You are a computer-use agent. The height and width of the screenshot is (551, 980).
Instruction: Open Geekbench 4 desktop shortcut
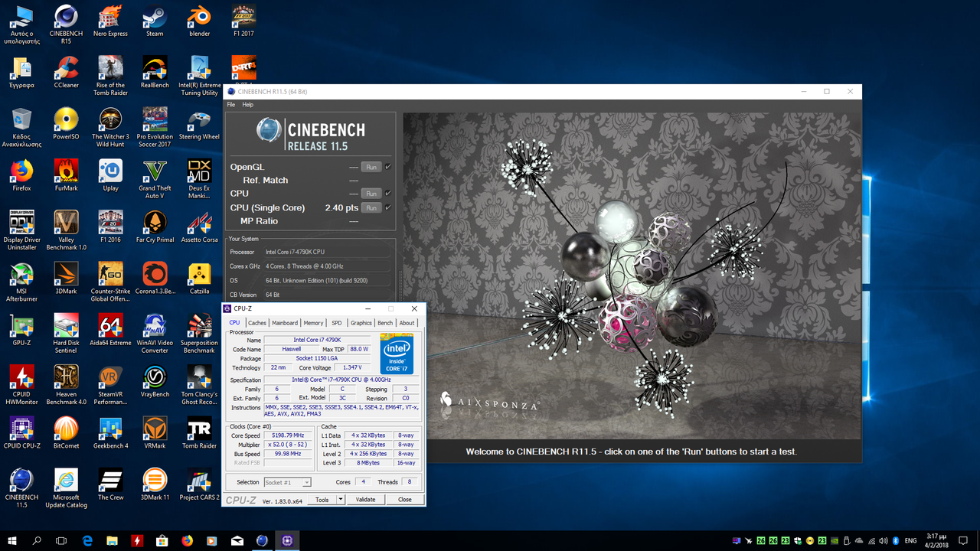point(110,432)
